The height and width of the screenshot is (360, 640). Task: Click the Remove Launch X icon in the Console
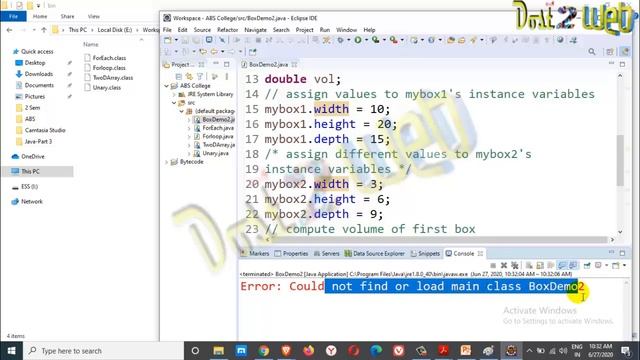pyautogui.click(x=504, y=265)
